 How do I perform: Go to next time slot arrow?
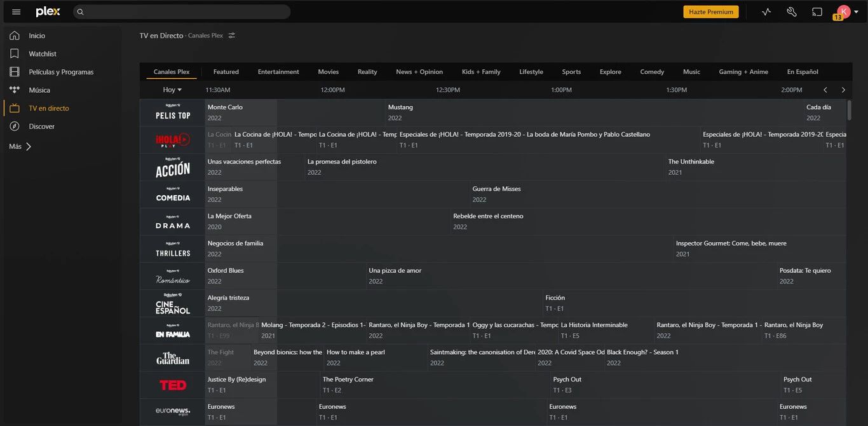(843, 90)
